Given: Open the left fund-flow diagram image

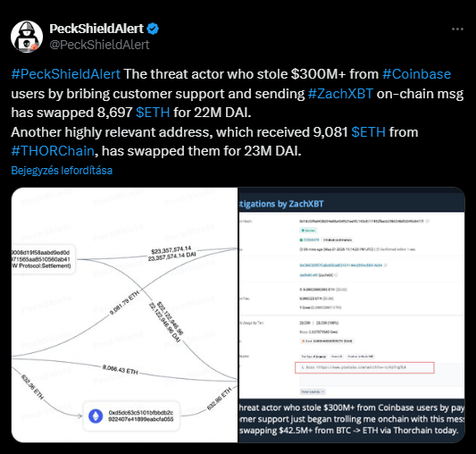Looking at the screenshot, I should 124,315.
